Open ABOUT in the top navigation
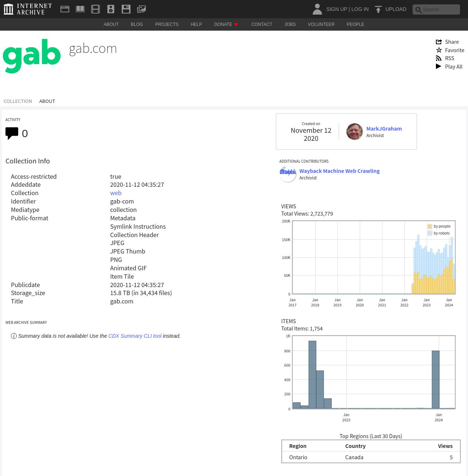The image size is (468, 476). [111, 24]
